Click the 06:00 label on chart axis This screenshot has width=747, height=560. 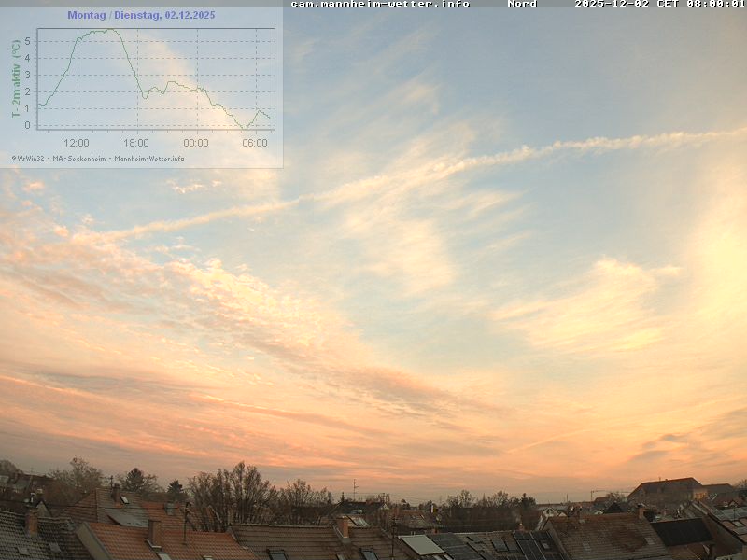(x=255, y=143)
